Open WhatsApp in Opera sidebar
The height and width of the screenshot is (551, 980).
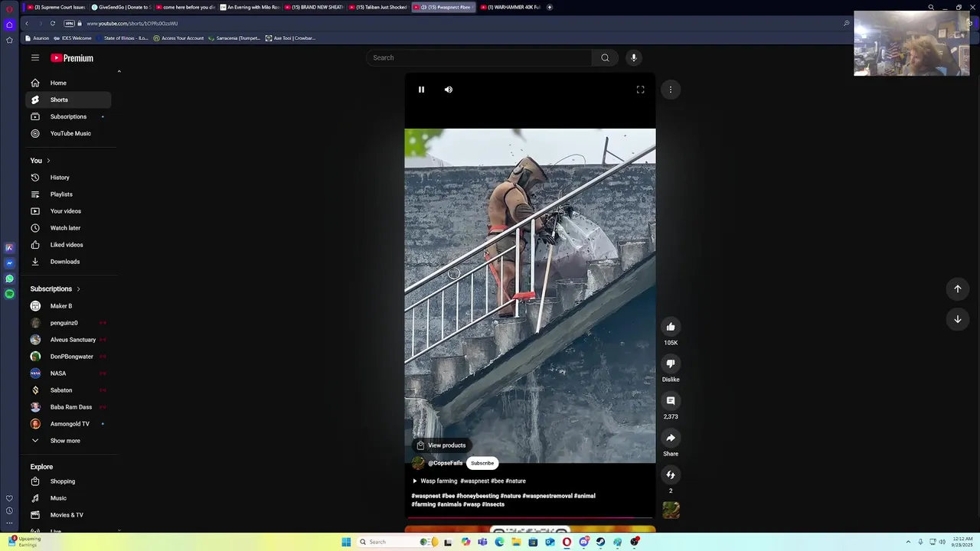pyautogui.click(x=9, y=279)
